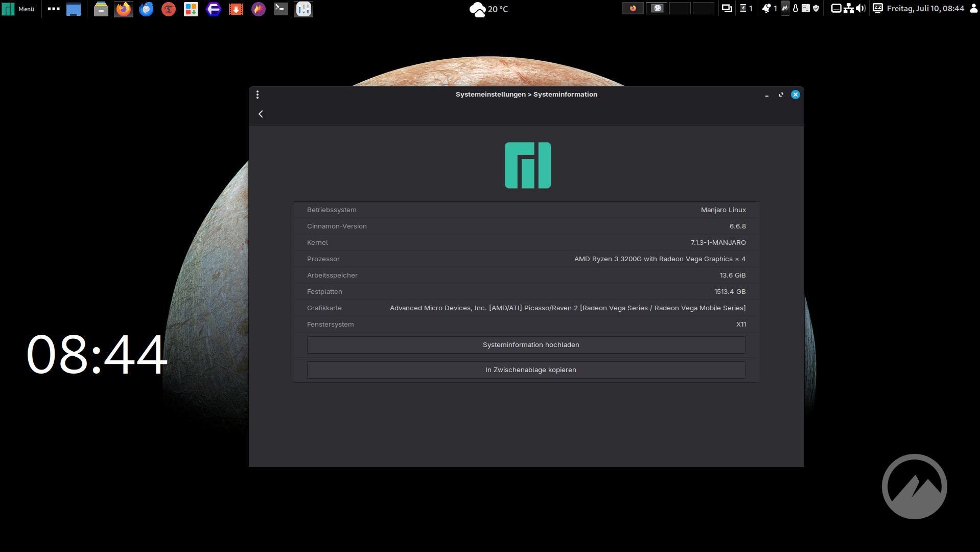Click the disk value 1513.4 GB

click(730, 292)
